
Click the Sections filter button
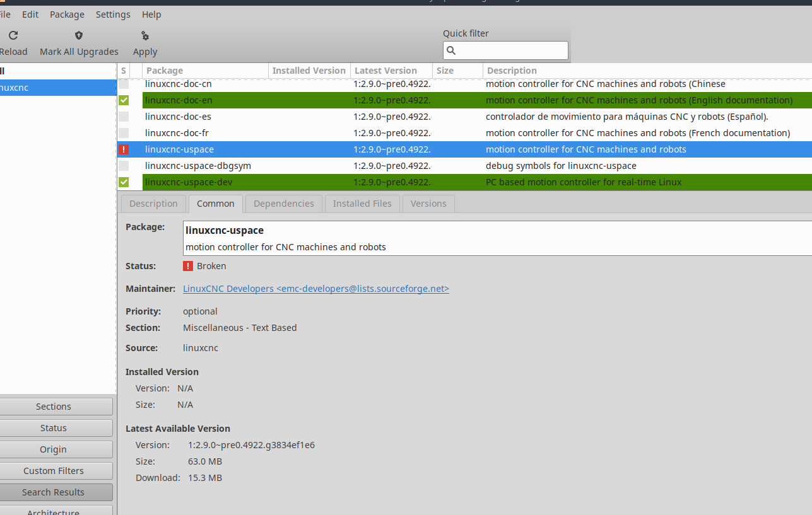[x=54, y=407]
